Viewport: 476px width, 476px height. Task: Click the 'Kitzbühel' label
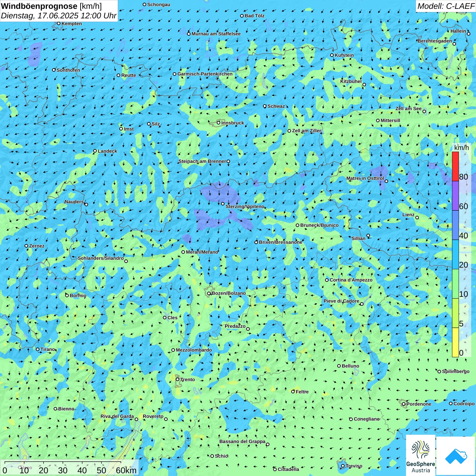coord(351,81)
